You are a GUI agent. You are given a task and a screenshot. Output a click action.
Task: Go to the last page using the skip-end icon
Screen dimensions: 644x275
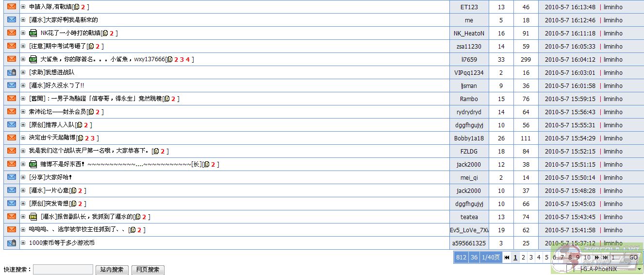click(605, 258)
